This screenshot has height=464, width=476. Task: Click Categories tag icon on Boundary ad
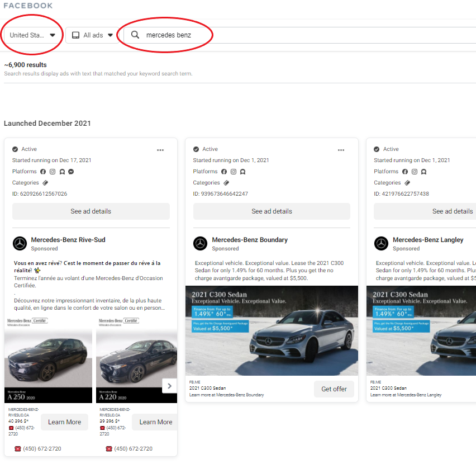pos(226,183)
